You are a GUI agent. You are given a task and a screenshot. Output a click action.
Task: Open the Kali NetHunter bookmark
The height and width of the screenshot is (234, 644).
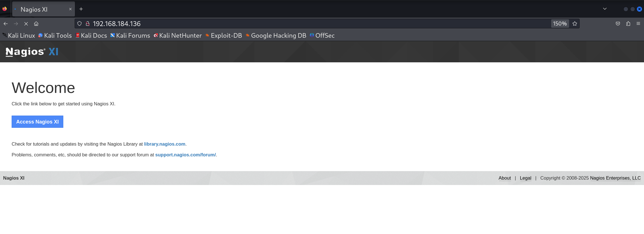pyautogui.click(x=178, y=35)
